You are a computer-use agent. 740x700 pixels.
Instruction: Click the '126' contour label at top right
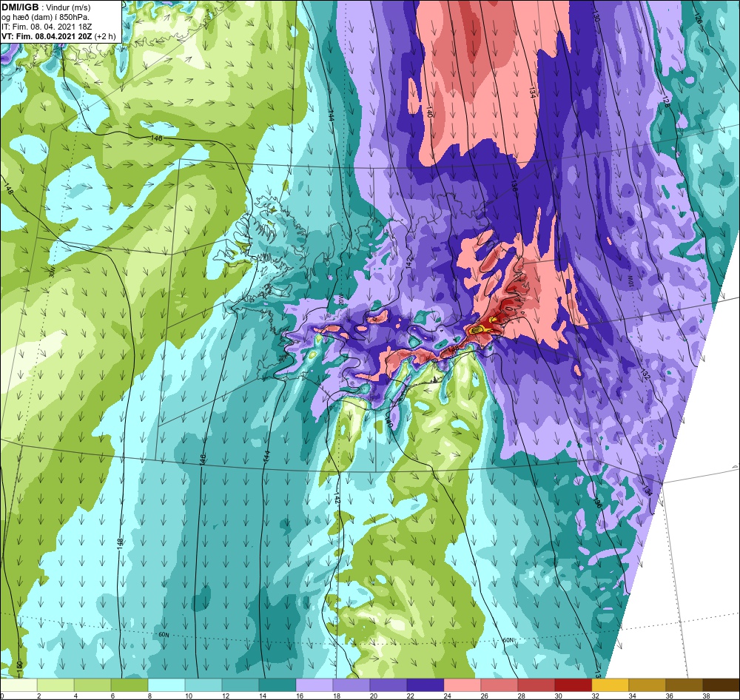pyautogui.click(x=699, y=20)
